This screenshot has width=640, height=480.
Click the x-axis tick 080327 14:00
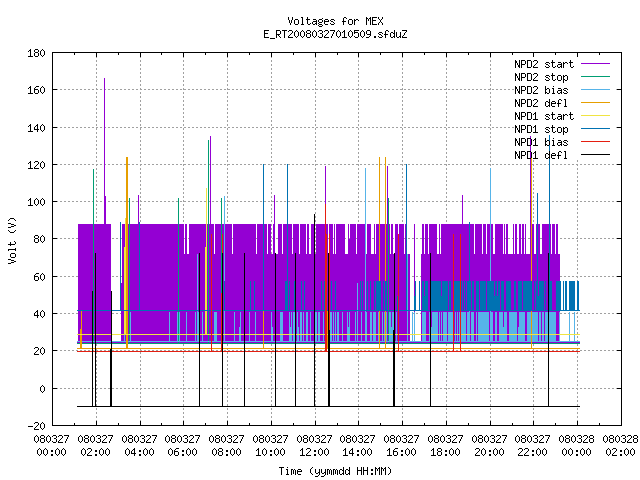[x=358, y=445]
